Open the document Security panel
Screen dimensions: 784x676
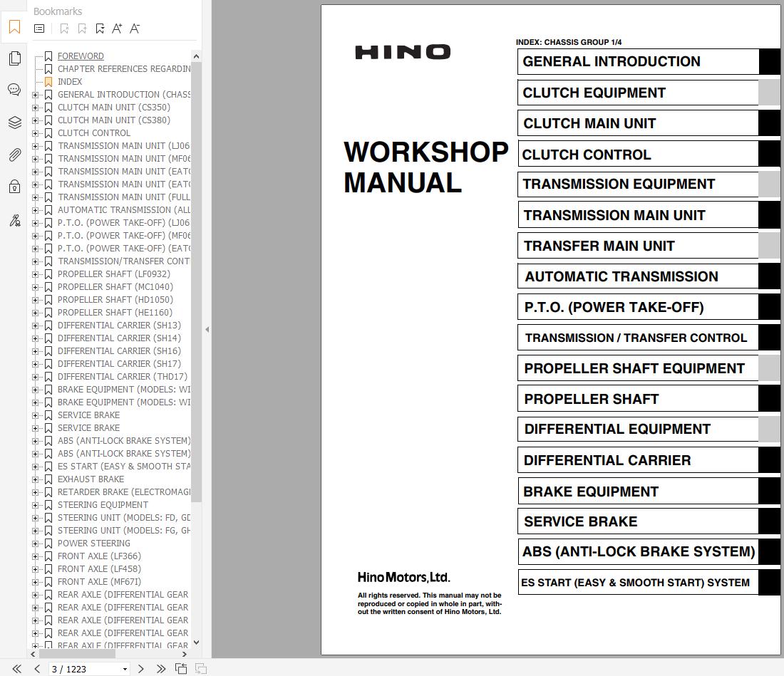pos(14,186)
